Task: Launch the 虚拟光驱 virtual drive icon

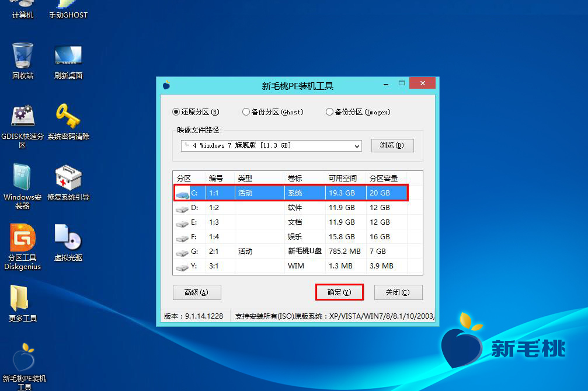Action: point(68,243)
